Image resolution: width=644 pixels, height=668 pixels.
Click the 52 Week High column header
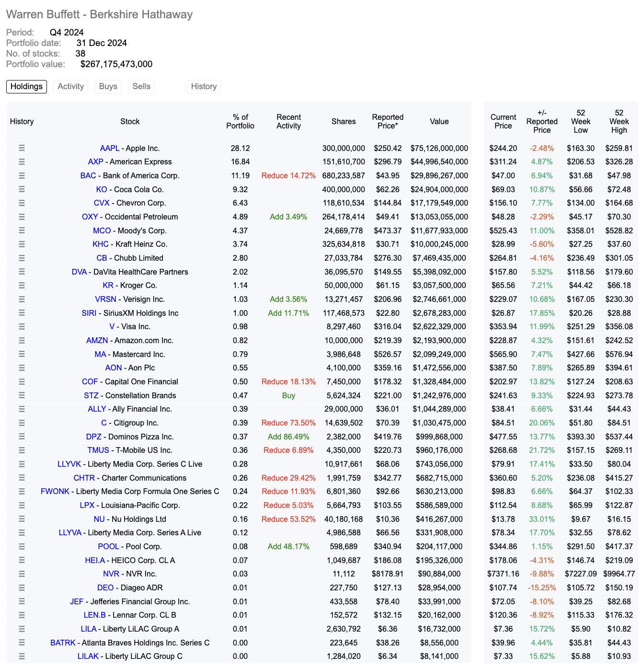tap(619, 122)
